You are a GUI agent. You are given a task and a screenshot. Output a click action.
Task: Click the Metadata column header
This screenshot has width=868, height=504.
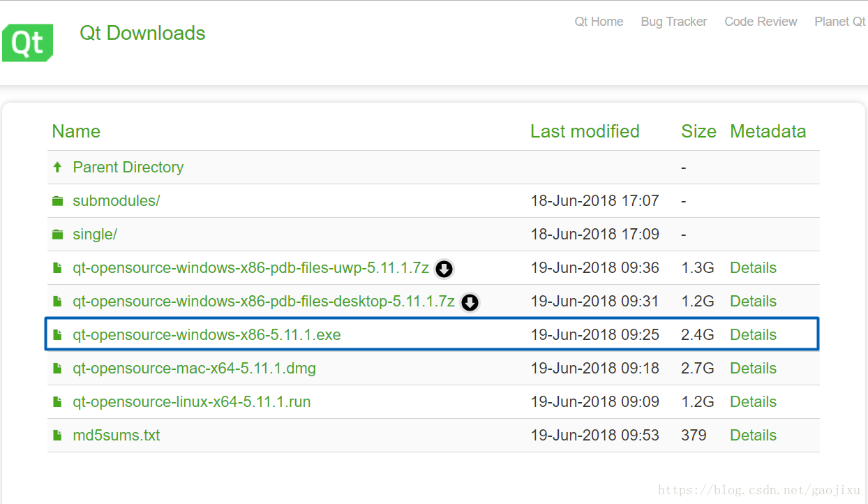768,131
